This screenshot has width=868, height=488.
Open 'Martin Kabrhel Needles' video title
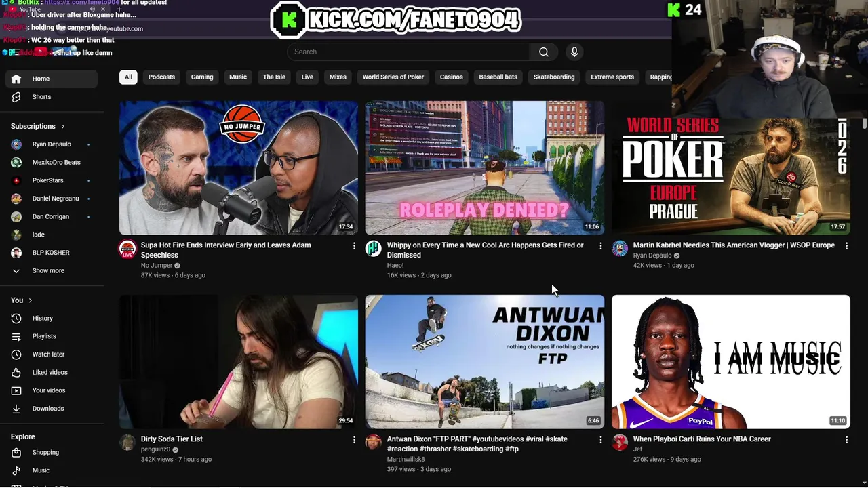(734, 245)
